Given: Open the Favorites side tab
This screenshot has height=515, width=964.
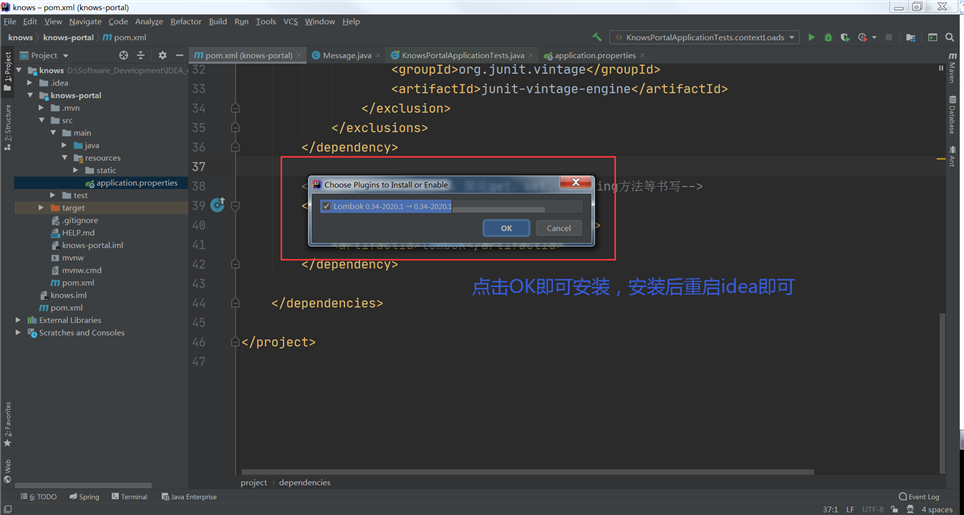Looking at the screenshot, I should click(7, 424).
